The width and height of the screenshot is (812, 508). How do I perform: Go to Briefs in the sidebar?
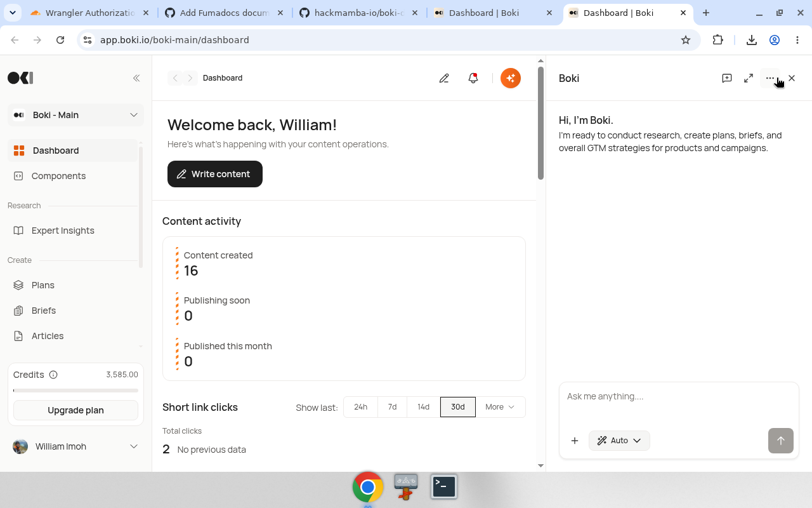[x=73, y=311]
